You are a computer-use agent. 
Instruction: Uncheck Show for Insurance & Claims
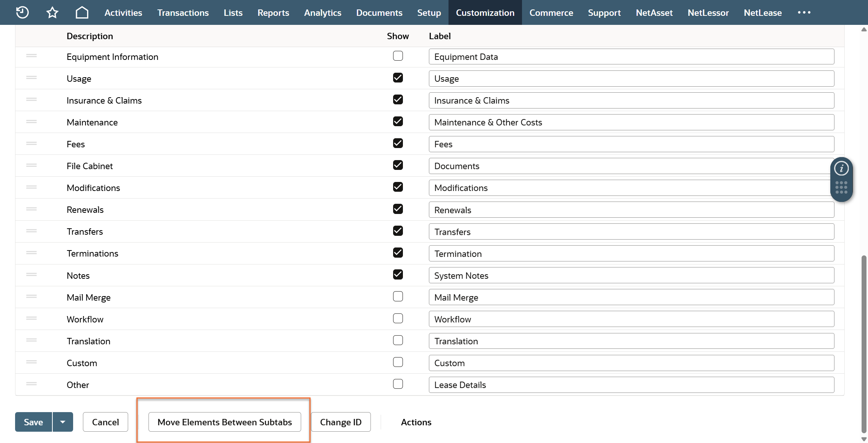(x=398, y=100)
